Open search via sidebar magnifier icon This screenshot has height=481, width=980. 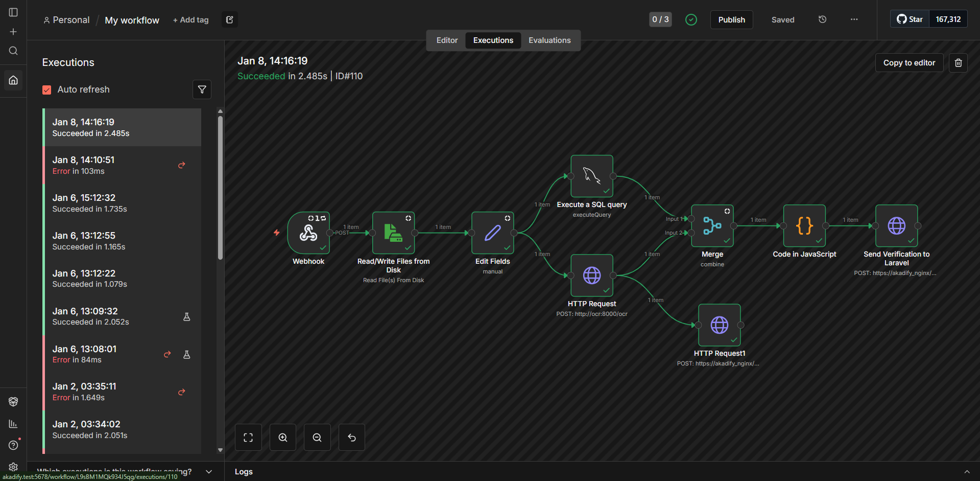pos(13,51)
